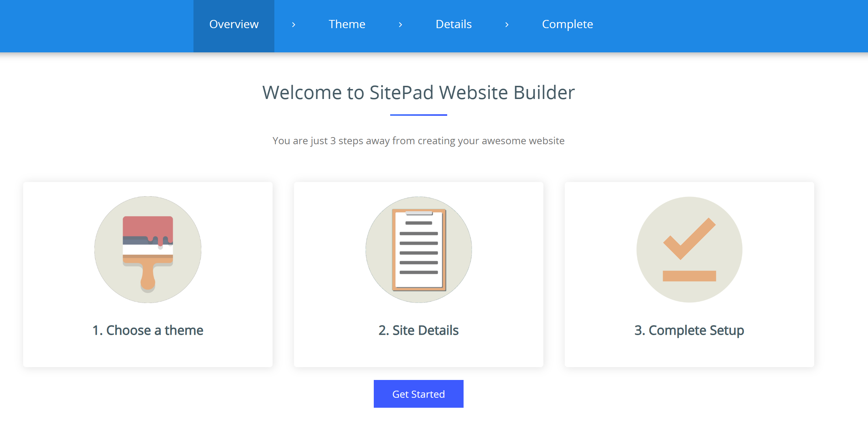Open the Details step tab

[454, 24]
